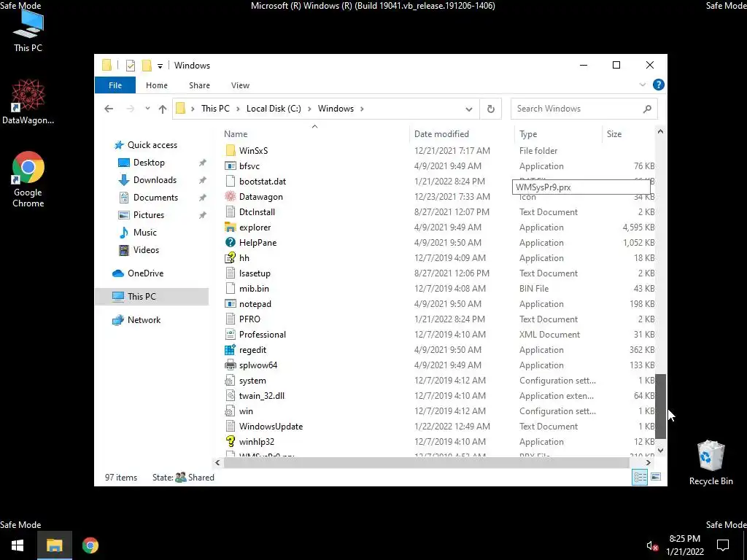Select the regedit application icon
The width and height of the screenshot is (747, 560).
click(230, 350)
